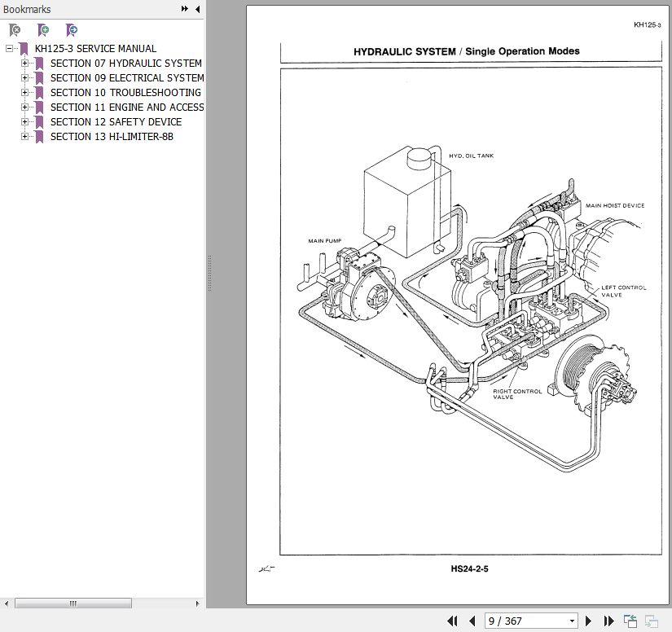Click the double-arrow bookmarks panel options icon

point(185,9)
